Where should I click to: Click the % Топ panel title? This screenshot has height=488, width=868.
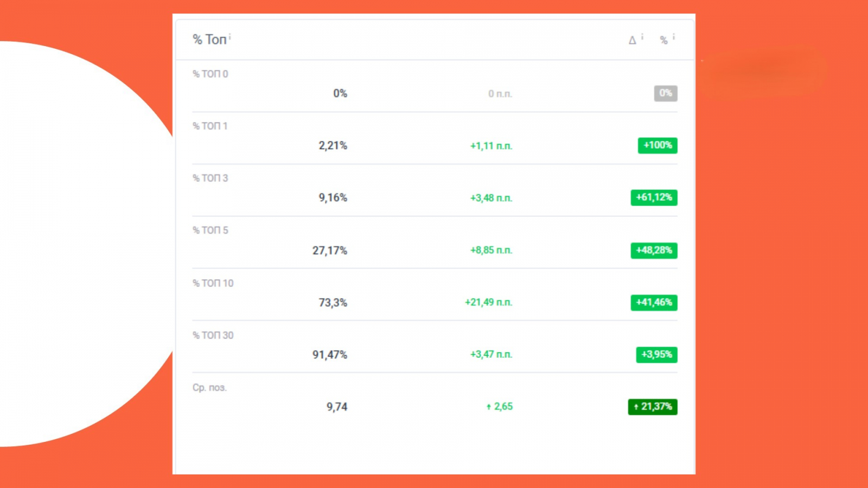[x=209, y=40]
